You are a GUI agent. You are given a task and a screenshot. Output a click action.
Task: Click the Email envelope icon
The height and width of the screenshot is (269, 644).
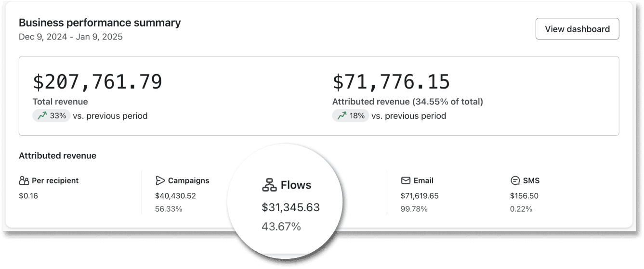coord(406,180)
